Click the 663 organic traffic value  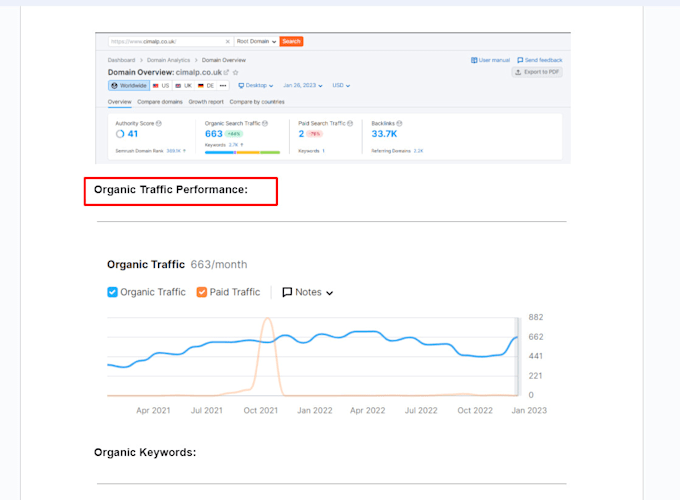(214, 134)
